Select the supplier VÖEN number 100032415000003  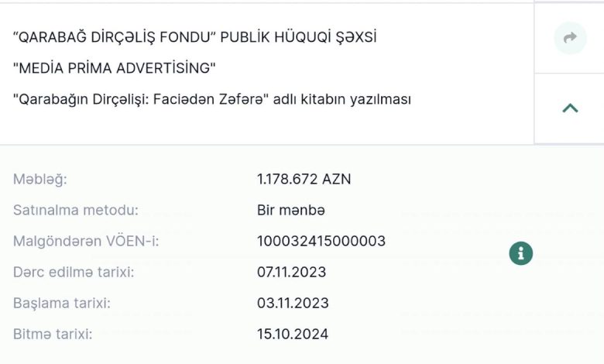pos(321,241)
